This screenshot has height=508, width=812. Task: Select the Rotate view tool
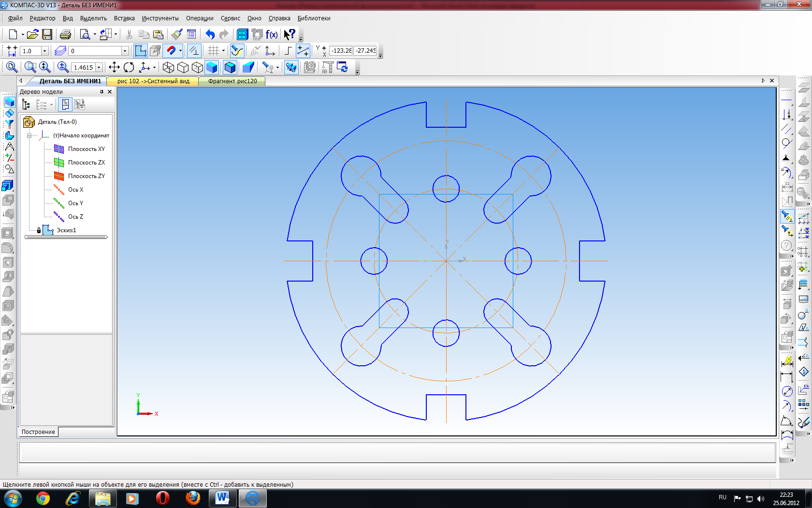click(129, 67)
